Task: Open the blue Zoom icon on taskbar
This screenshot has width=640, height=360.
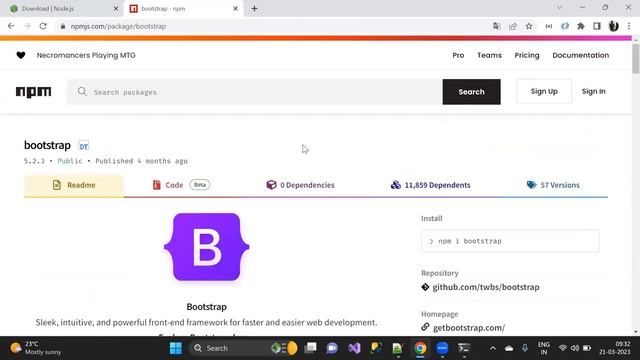Action: click(442, 348)
